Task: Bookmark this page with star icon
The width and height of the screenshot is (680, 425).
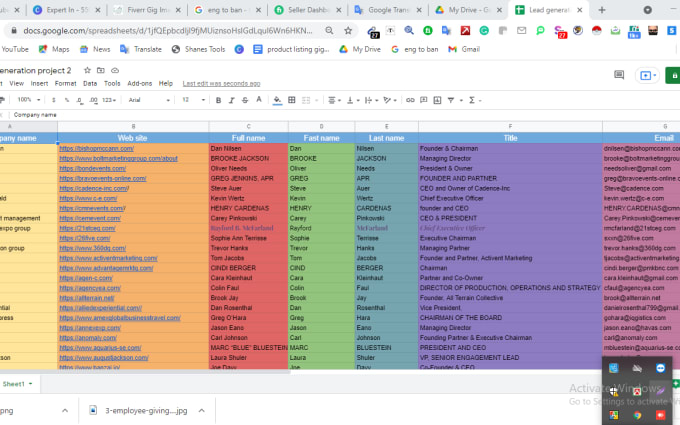Action: [x=348, y=30]
